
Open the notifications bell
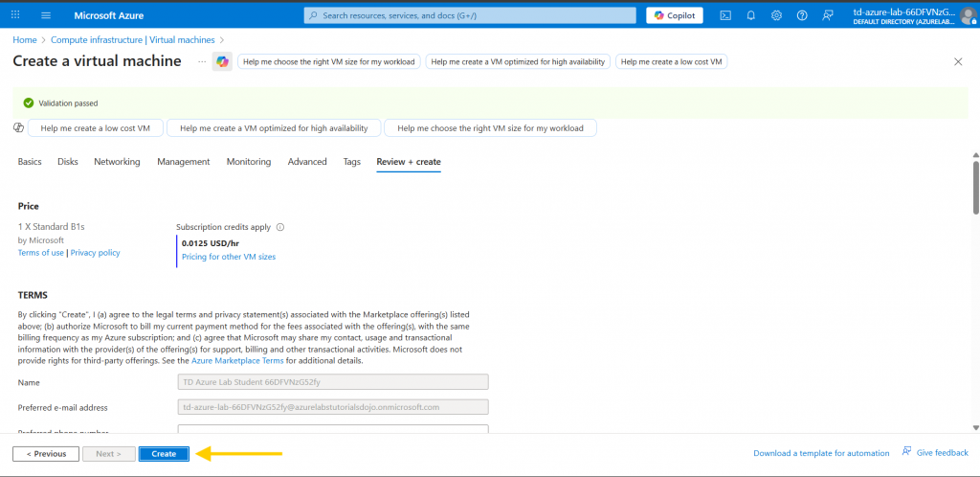751,15
